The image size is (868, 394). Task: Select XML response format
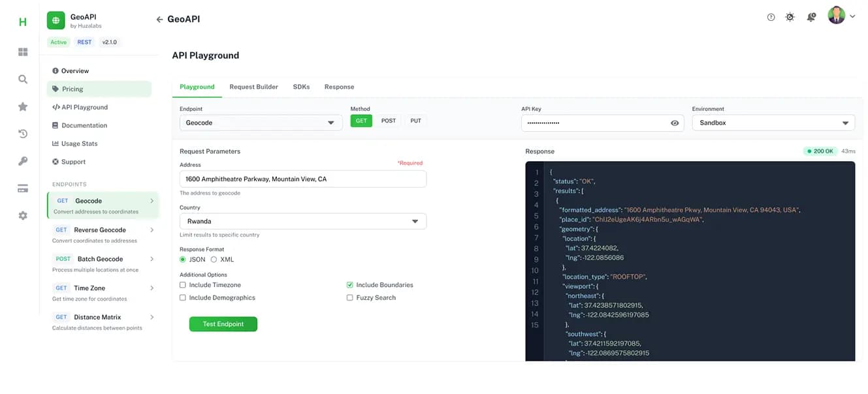tap(214, 260)
